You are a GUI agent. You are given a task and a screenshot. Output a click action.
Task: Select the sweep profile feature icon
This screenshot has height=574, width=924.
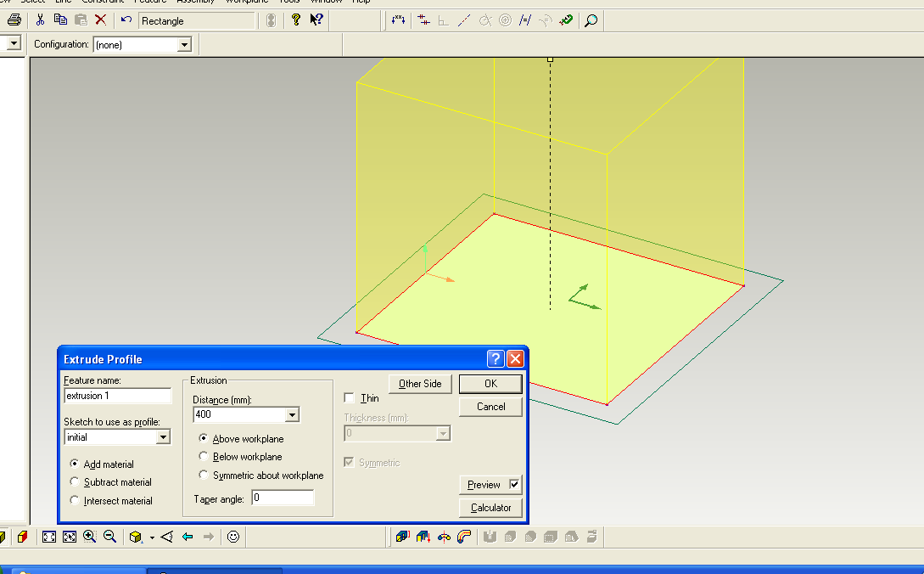pos(464,537)
